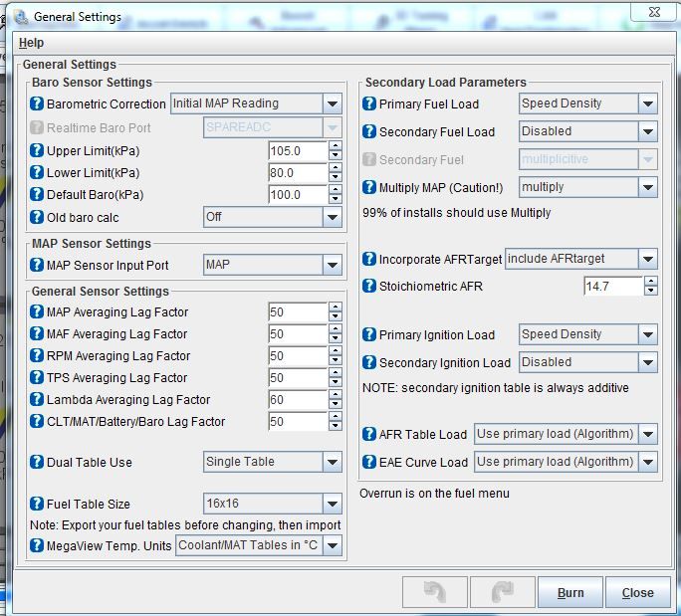Increase MAP Averaging Lag Factor value
This screenshot has width=681, height=616.
[x=335, y=308]
